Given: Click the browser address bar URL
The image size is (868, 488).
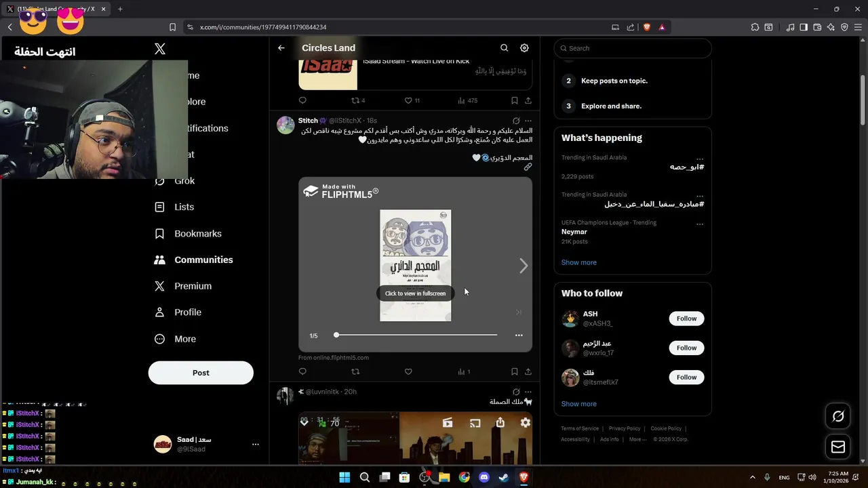Looking at the screenshot, I should 263,27.
